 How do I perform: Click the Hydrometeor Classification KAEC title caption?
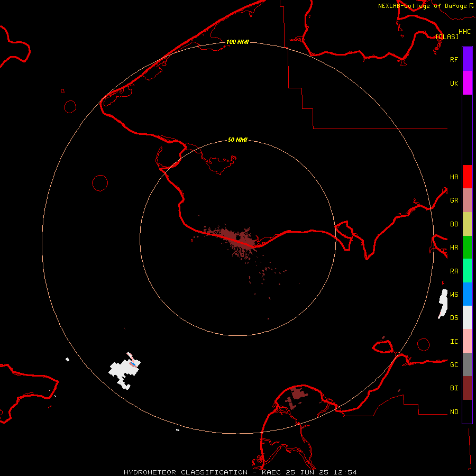tap(240, 472)
